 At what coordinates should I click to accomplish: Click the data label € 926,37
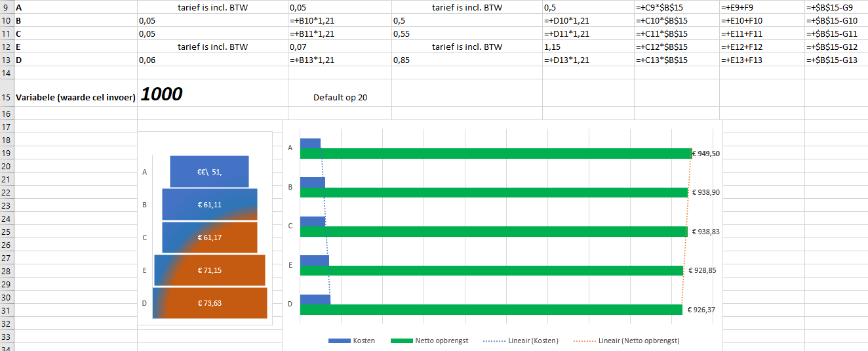tap(701, 310)
